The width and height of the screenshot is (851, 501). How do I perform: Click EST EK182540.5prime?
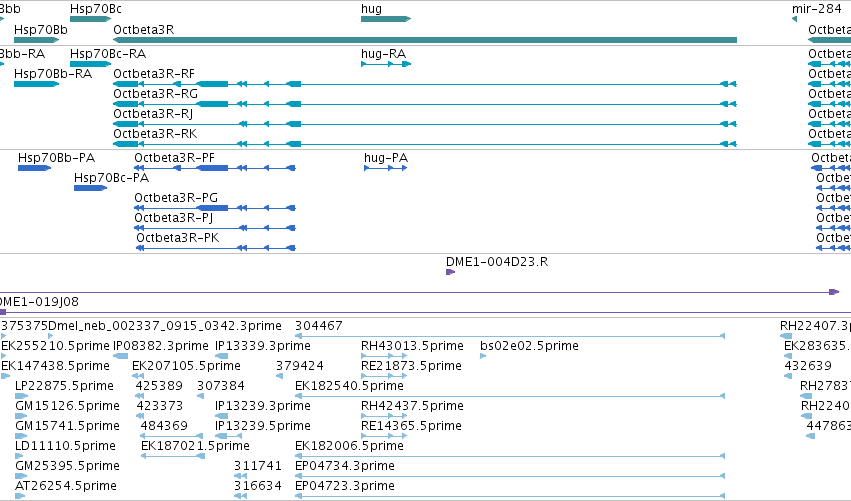point(349,386)
